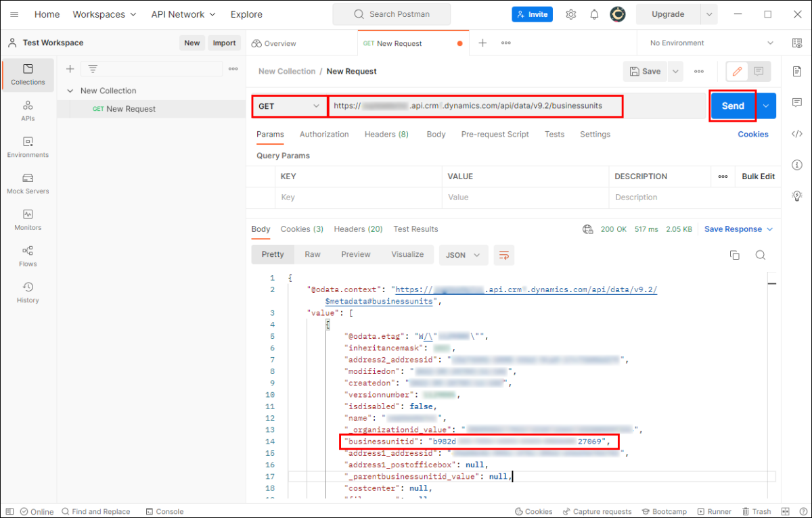812x518 pixels.
Task: Switch to edit mode pencil icon
Action: [738, 71]
